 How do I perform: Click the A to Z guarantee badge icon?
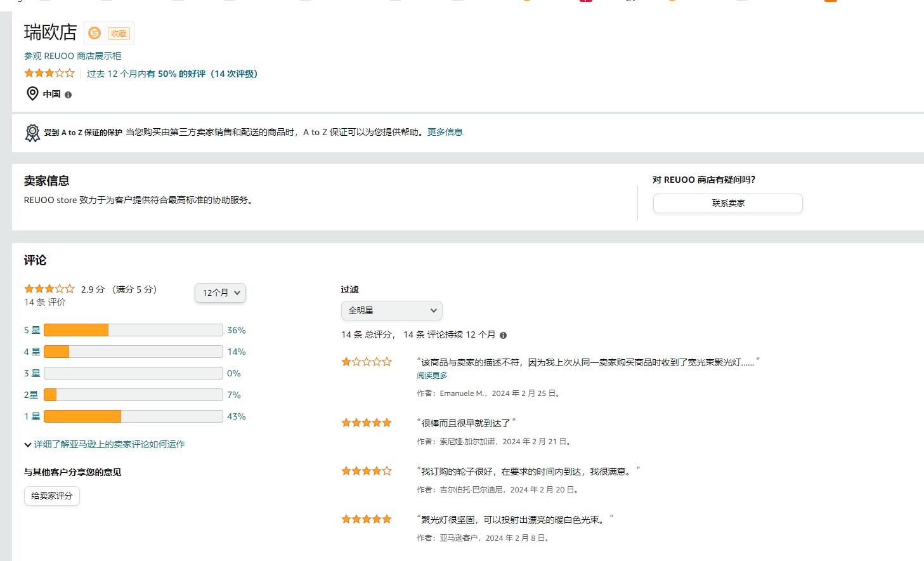(32, 133)
